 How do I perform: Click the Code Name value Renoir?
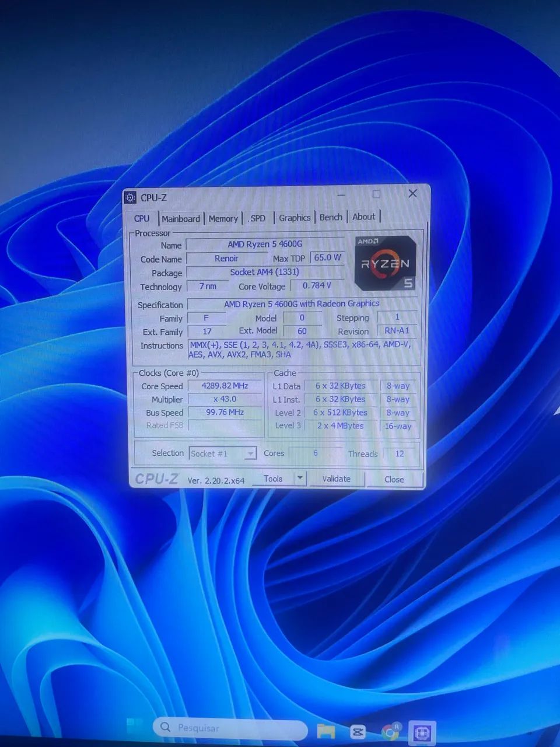pyautogui.click(x=226, y=259)
